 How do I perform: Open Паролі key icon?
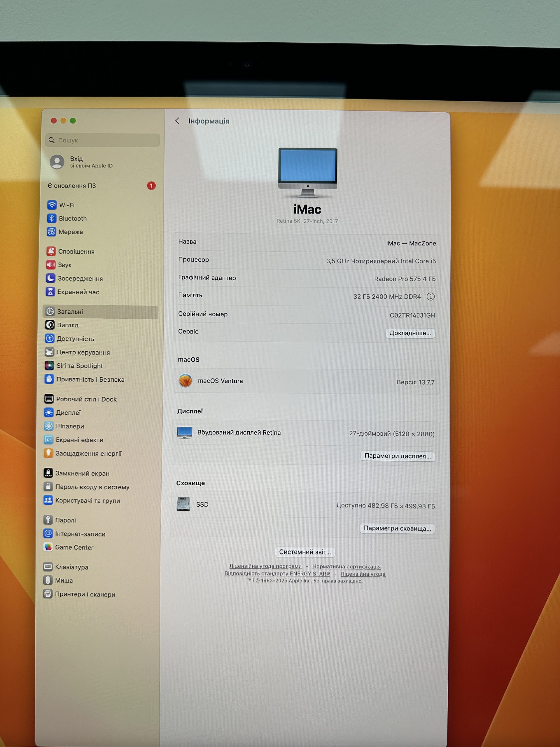pos(48,520)
